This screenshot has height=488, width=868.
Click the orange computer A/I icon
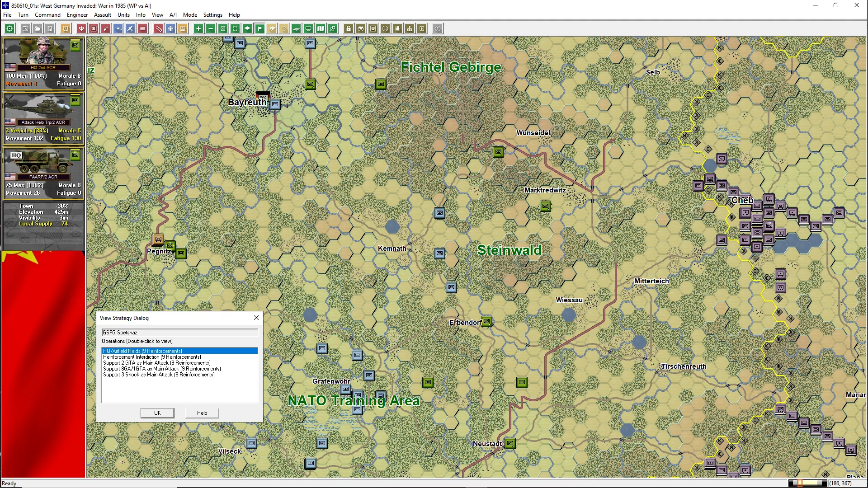pyautogui.click(x=183, y=28)
